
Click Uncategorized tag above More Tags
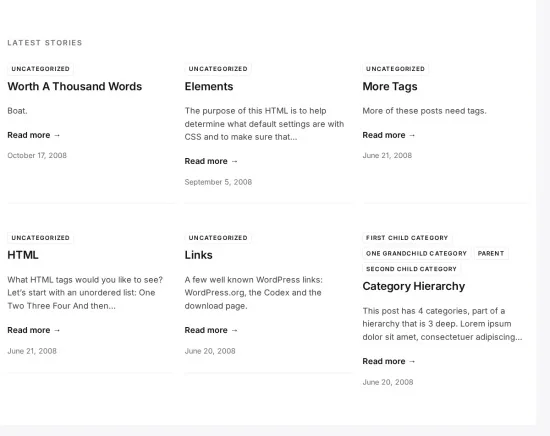pyautogui.click(x=395, y=69)
